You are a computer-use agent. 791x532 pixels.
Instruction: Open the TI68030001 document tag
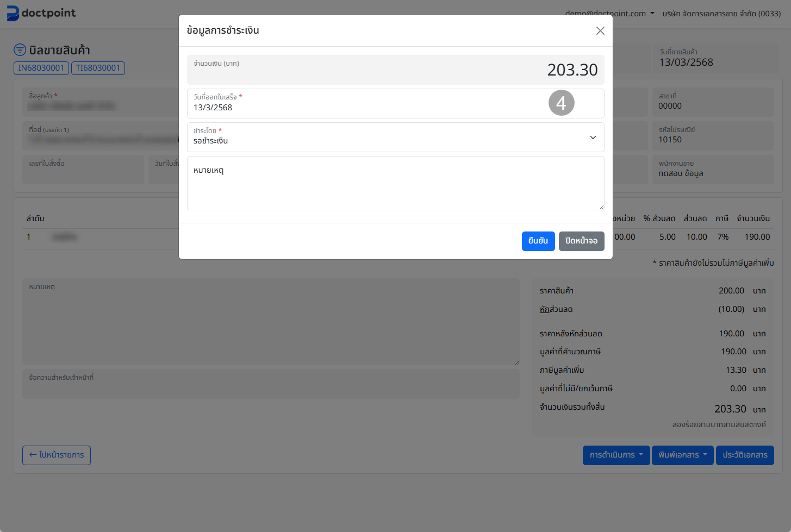[x=98, y=68]
